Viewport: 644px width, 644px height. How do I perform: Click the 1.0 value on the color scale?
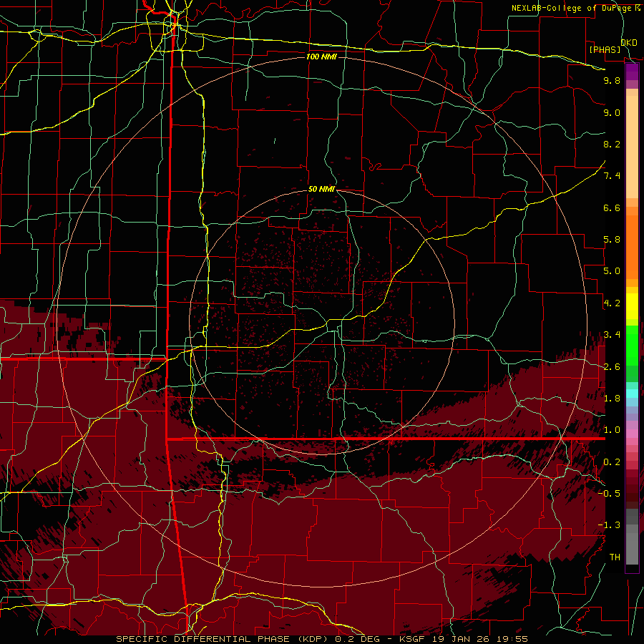[x=612, y=430]
